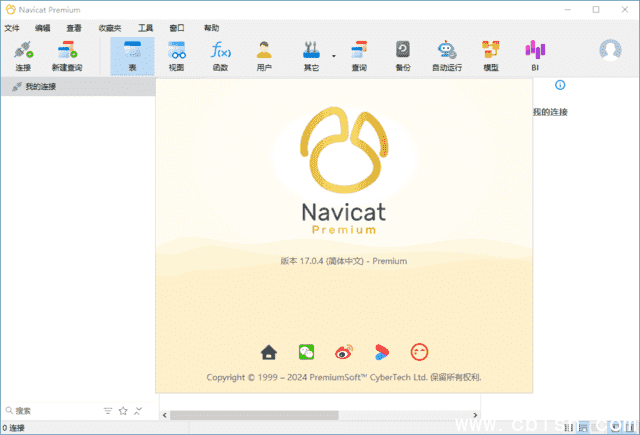
Task: Click the WeChat icon on splash screen
Action: pyautogui.click(x=306, y=352)
